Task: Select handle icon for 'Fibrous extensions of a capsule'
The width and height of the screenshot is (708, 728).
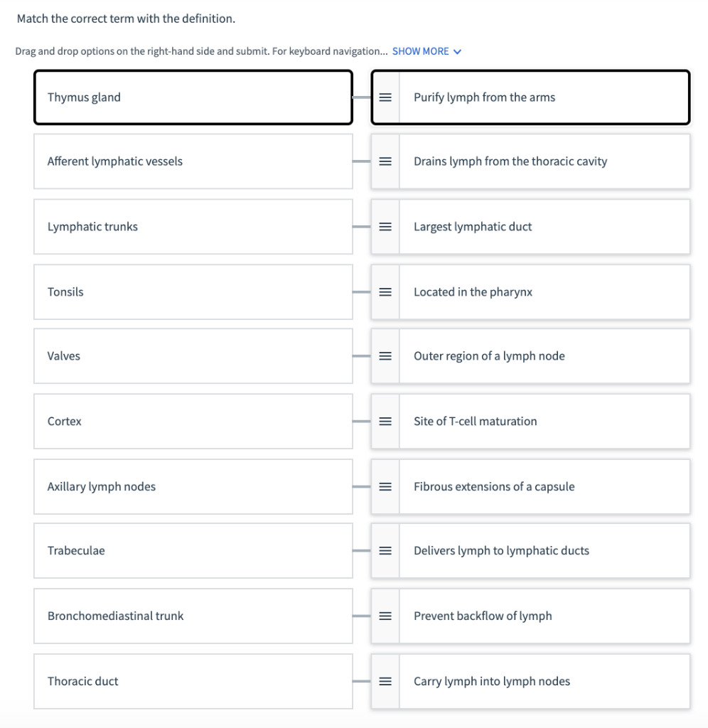Action: coord(385,486)
